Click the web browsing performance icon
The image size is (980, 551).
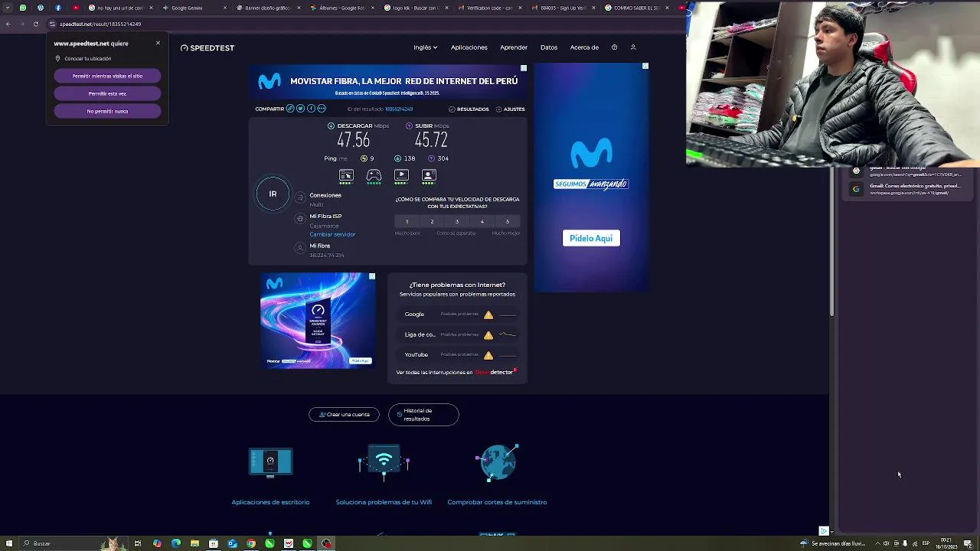(x=346, y=176)
